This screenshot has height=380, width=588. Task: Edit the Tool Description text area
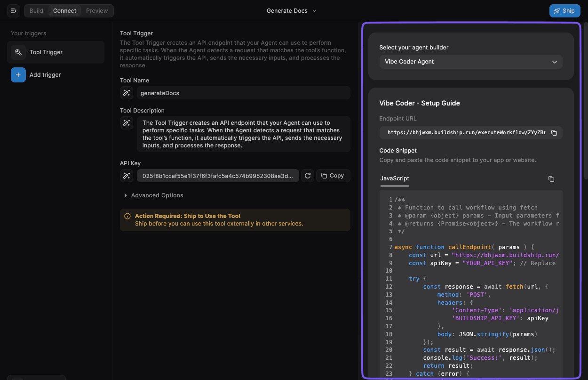pyautogui.click(x=244, y=134)
